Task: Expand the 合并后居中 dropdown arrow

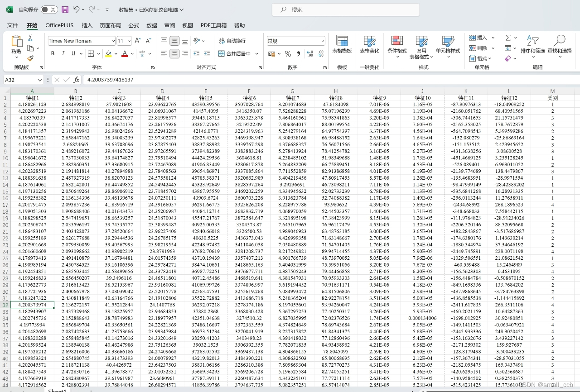Action: coord(257,53)
